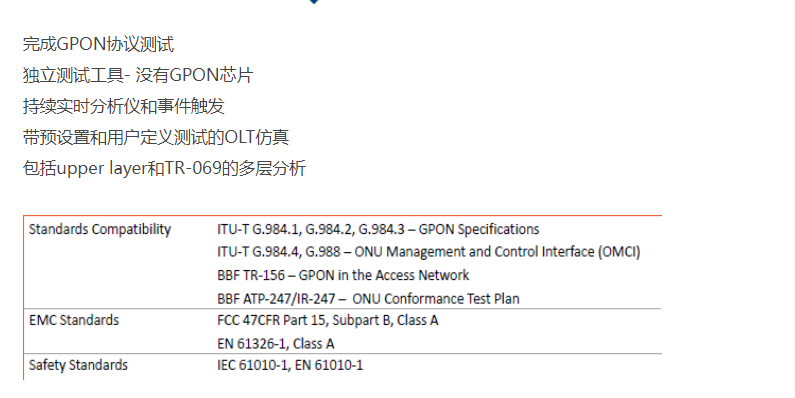Click the ONU Management and Control Interface line
This screenshot has height=398, width=795.
(429, 252)
